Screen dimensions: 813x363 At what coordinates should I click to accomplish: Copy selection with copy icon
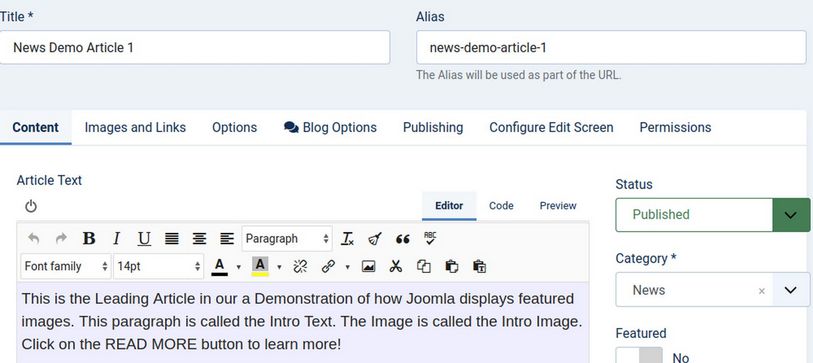[424, 267]
